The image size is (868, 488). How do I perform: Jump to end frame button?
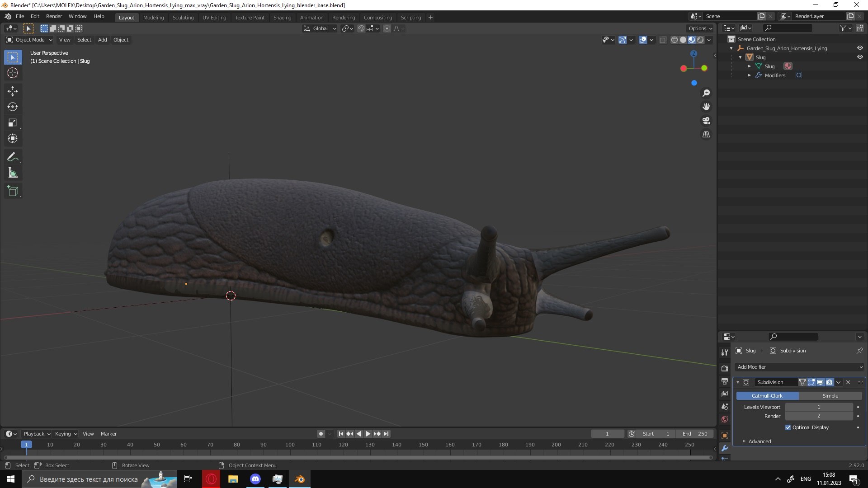386,434
